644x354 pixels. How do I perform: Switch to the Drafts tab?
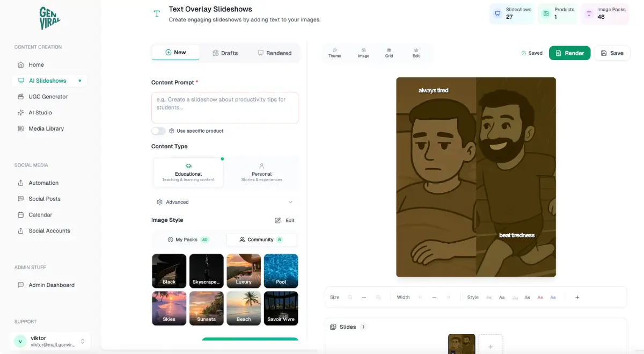coord(225,53)
